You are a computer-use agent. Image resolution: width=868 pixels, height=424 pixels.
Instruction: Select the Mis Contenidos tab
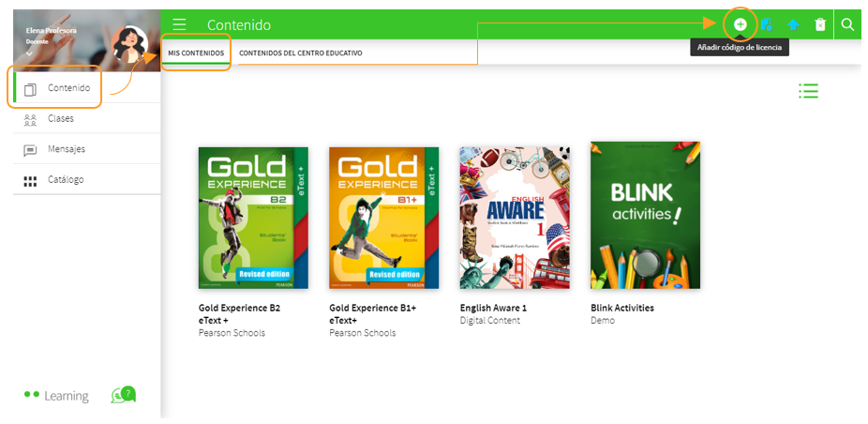point(196,53)
